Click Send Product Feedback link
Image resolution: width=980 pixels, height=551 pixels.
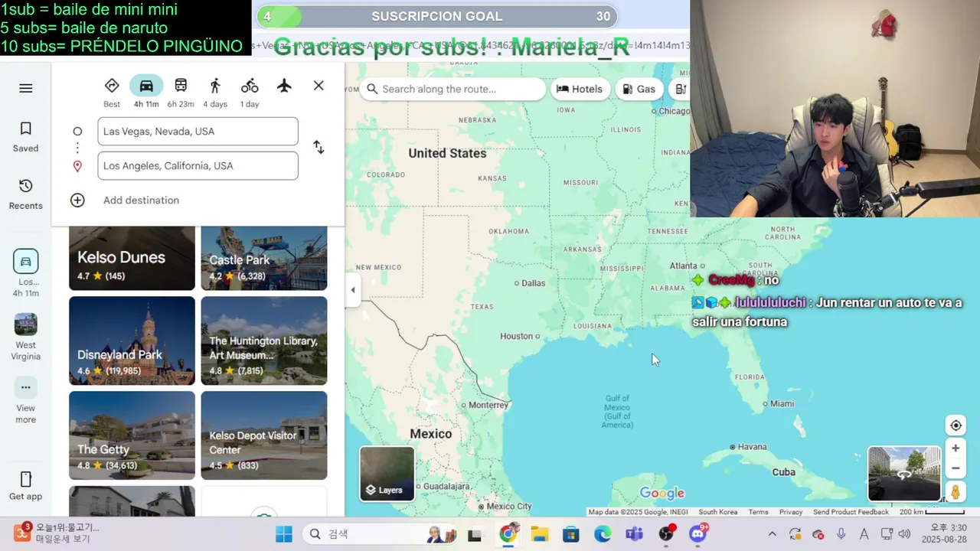point(851,512)
